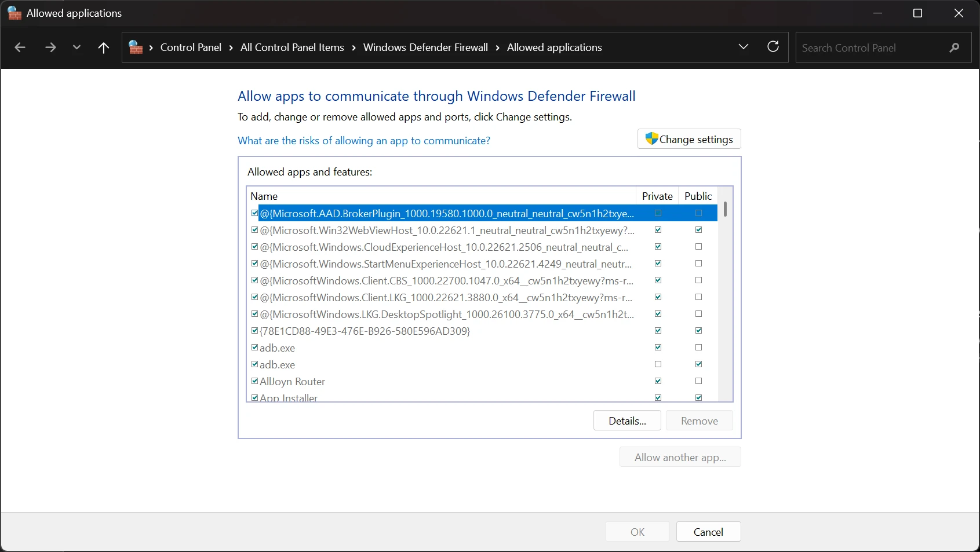Click the firewall icon in title bar

click(x=14, y=13)
